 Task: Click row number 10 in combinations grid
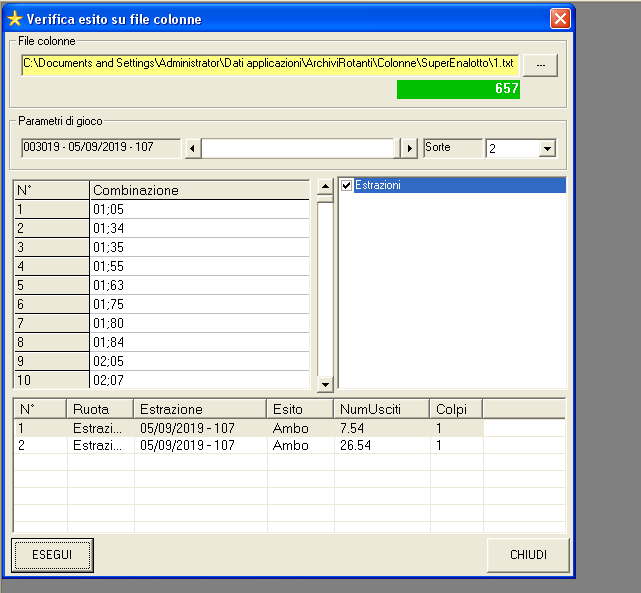(52, 380)
